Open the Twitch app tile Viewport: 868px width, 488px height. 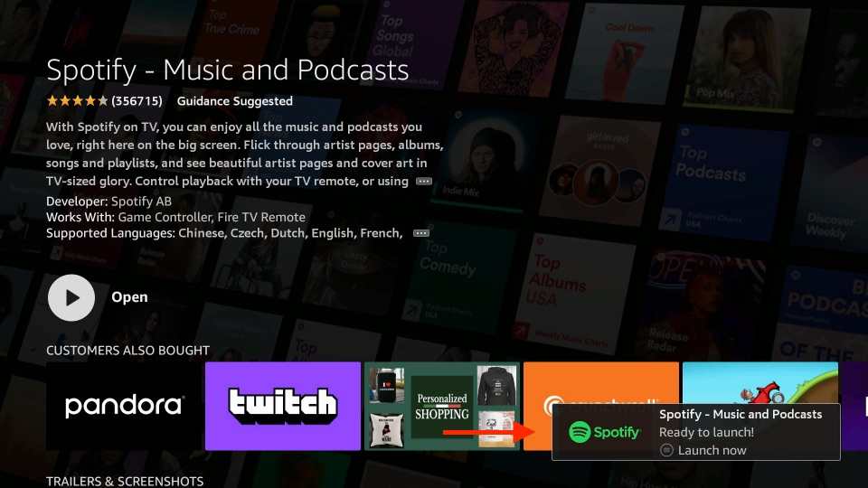pos(283,406)
